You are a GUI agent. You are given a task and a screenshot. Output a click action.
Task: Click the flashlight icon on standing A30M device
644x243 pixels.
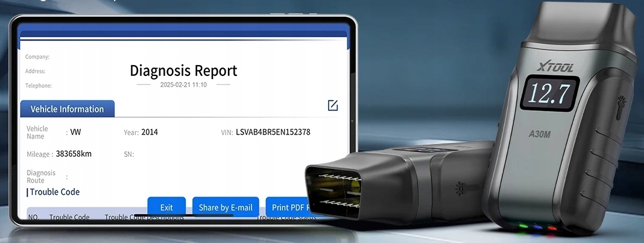620,107
